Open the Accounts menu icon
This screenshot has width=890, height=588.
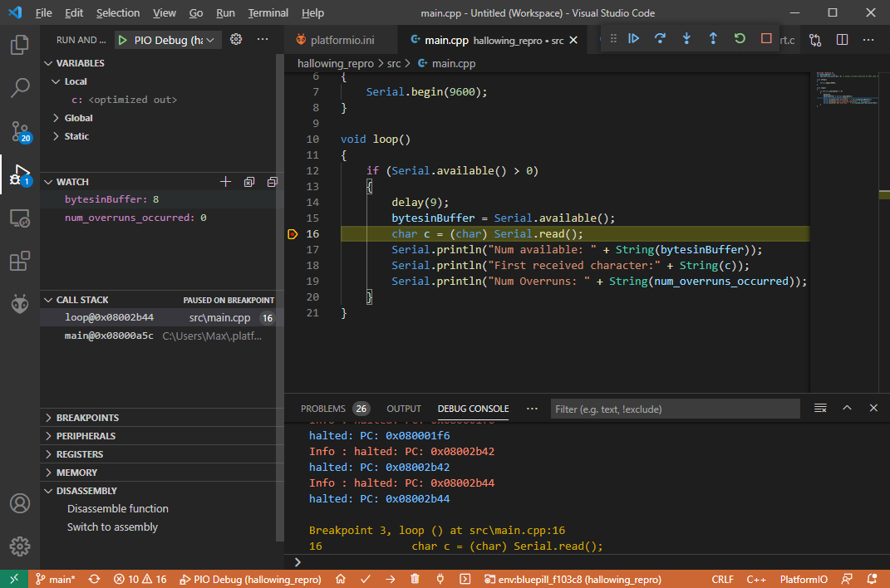point(20,503)
